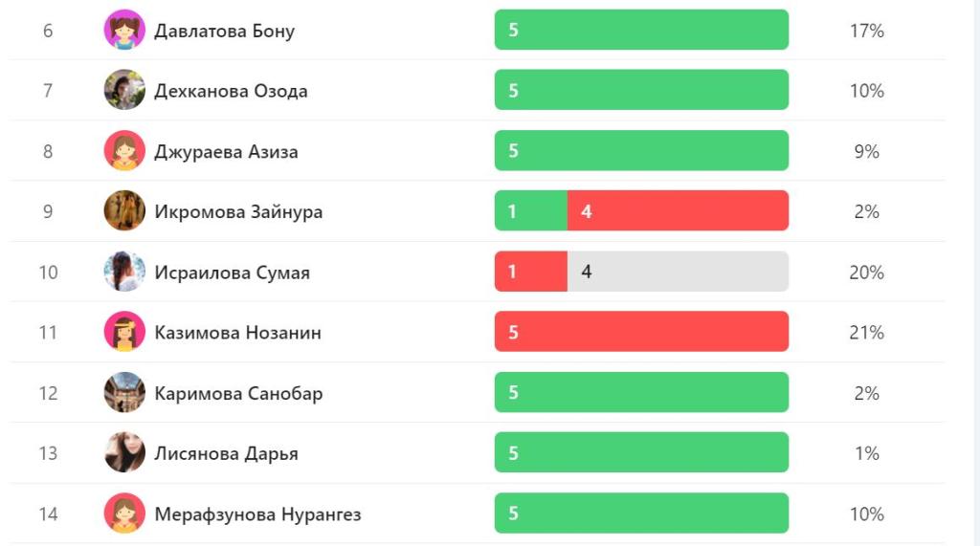Click the 21% value in row 11
Screen dimensions: 980x546
point(866,333)
